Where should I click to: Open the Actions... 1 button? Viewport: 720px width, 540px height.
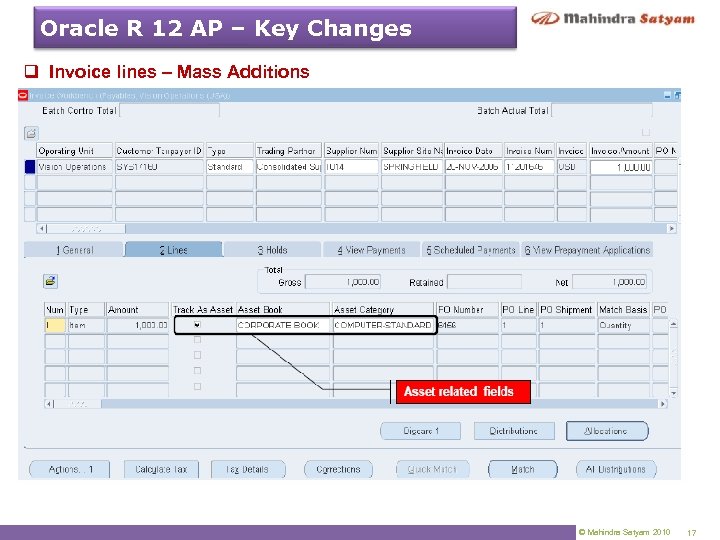click(x=70, y=469)
